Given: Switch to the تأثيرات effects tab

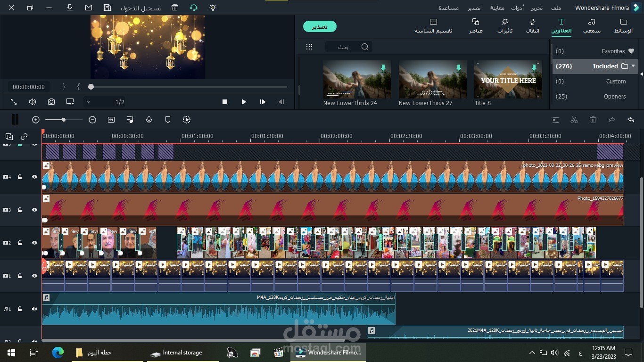Looking at the screenshot, I should (x=505, y=26).
